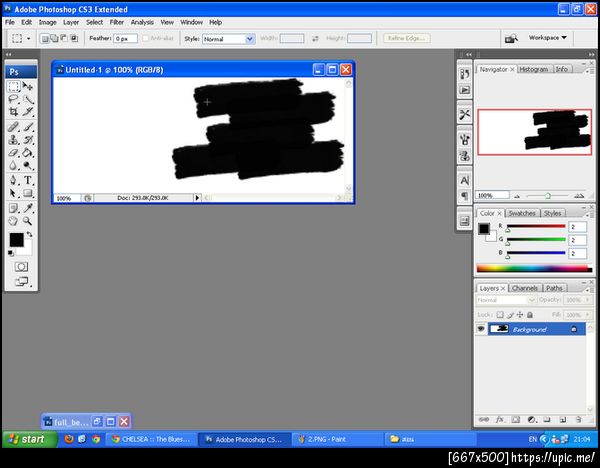Switch to the Paths tab
This screenshot has width=600, height=468.
pyautogui.click(x=554, y=288)
